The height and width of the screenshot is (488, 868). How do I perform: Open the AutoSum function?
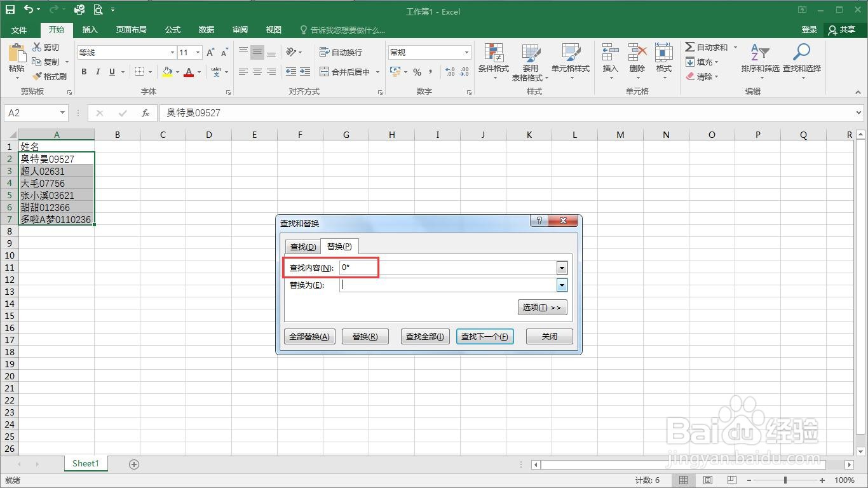tap(707, 46)
